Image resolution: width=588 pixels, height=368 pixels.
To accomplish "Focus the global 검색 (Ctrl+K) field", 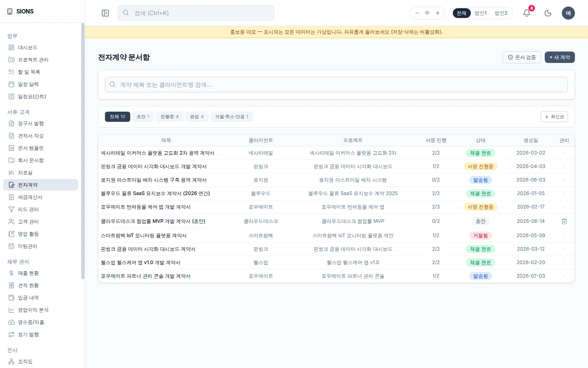I will point(196,13).
